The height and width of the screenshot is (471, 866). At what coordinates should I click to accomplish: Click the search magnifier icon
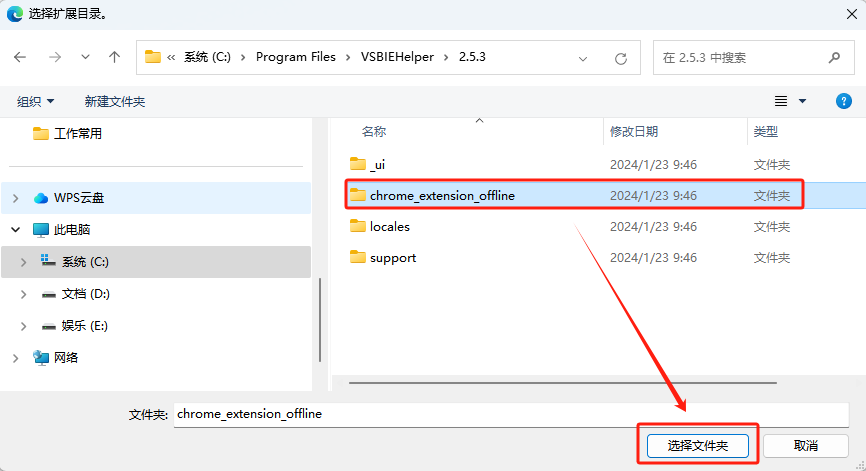(x=834, y=58)
